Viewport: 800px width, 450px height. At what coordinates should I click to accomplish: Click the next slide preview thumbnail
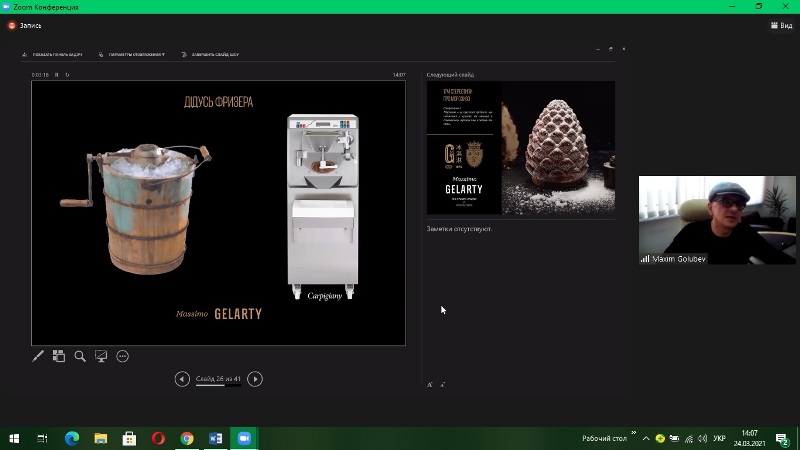click(x=520, y=147)
